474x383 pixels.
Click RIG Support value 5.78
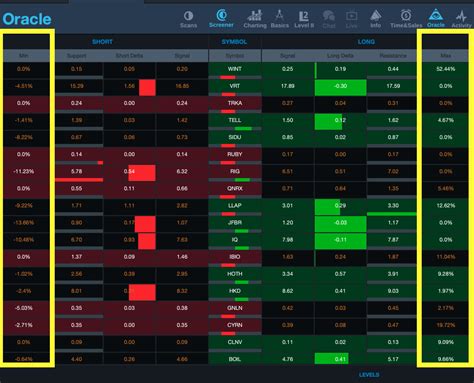point(76,171)
